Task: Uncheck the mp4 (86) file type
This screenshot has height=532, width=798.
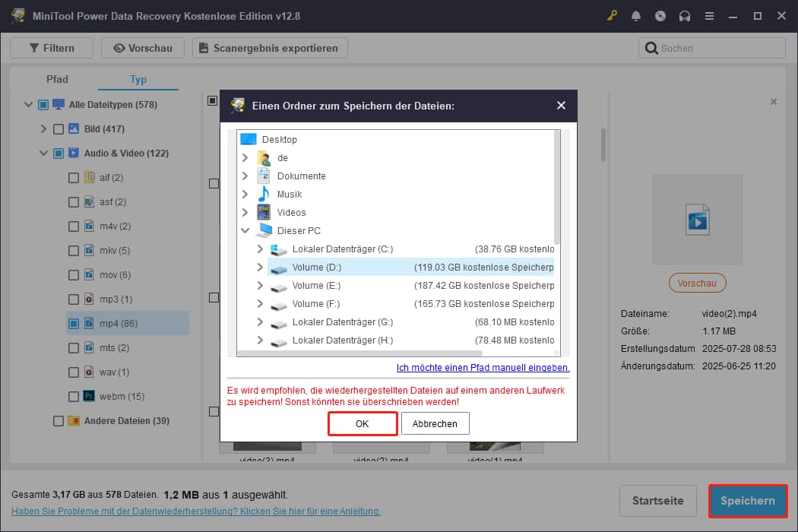Action: pyautogui.click(x=73, y=323)
